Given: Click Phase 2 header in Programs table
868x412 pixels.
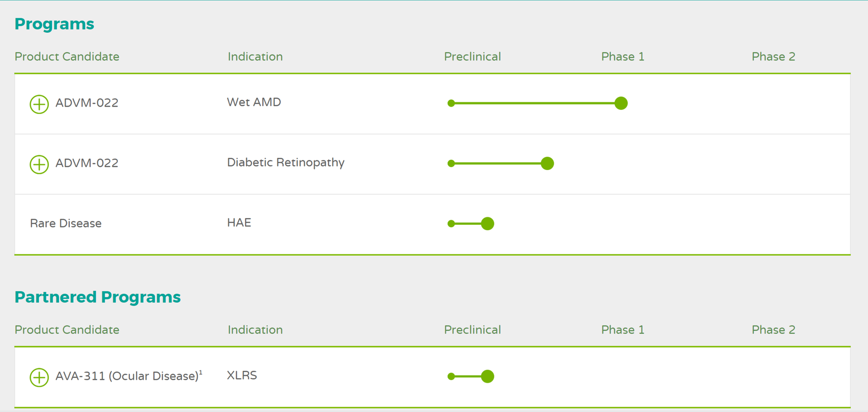Looking at the screenshot, I should (x=773, y=56).
